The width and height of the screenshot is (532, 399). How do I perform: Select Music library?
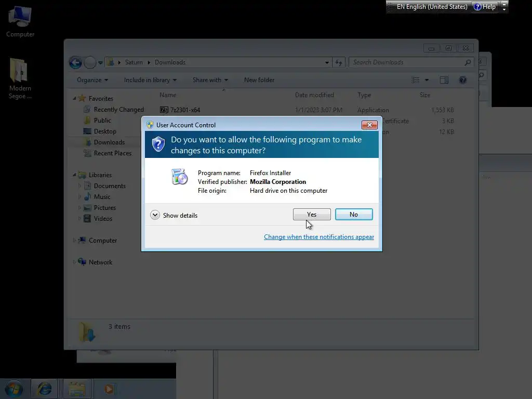(102, 197)
